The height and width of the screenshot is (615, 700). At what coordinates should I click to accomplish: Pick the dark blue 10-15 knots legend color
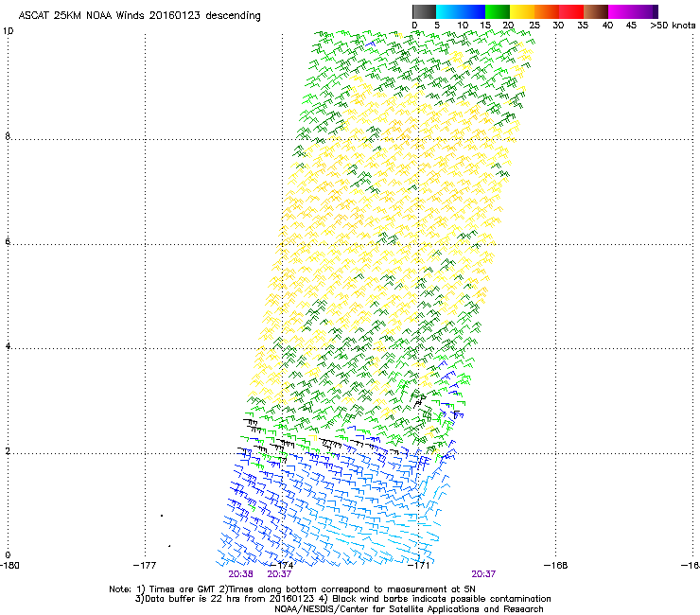[473, 11]
